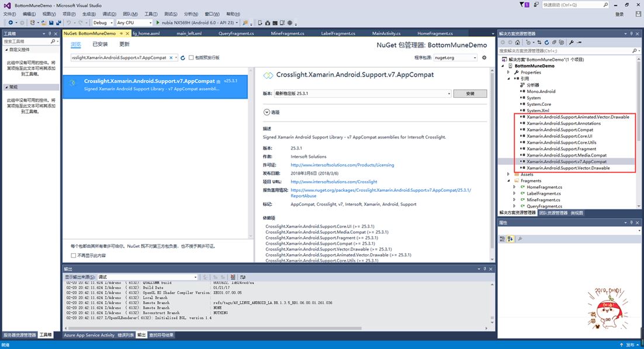Image resolution: width=644 pixels, height=349 pixels.
Task: Open the package source nuget.org dropdown
Action: point(455,57)
